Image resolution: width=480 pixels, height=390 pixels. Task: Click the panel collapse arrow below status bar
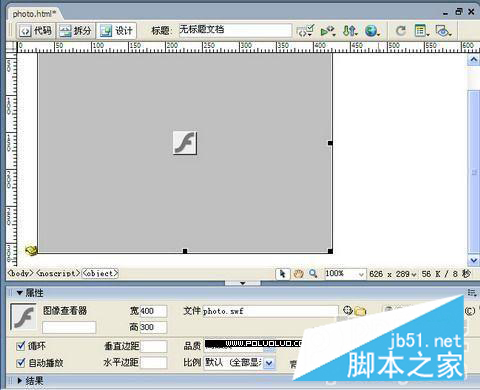pyautogui.click(x=243, y=283)
